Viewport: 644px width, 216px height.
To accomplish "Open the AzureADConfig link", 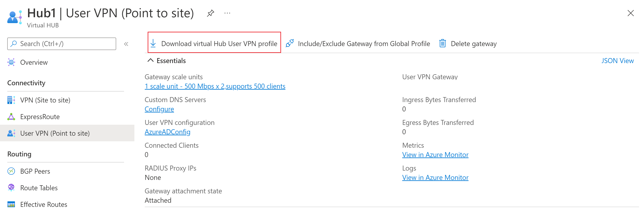I will click(167, 132).
